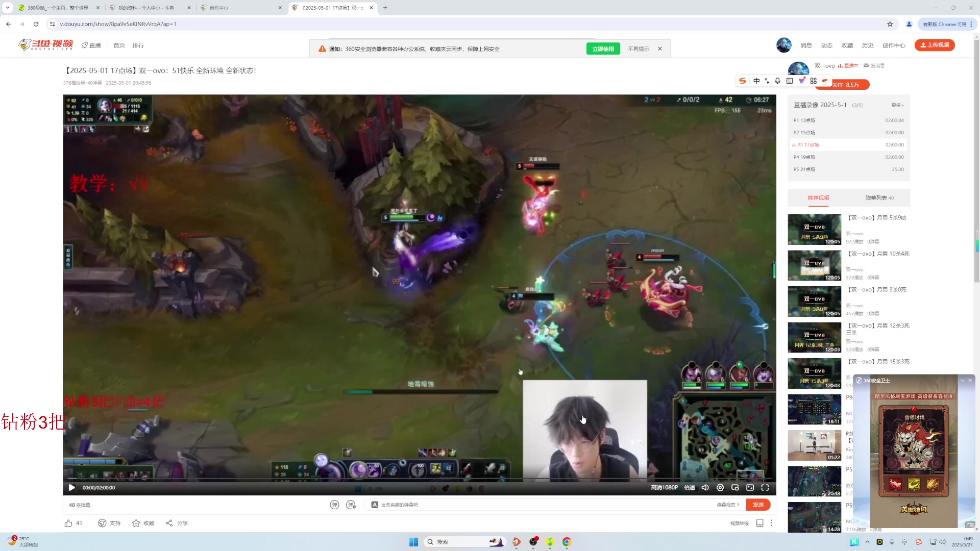This screenshot has width=980, height=551.
Task: Report the video via 视频举报
Action: (739, 523)
